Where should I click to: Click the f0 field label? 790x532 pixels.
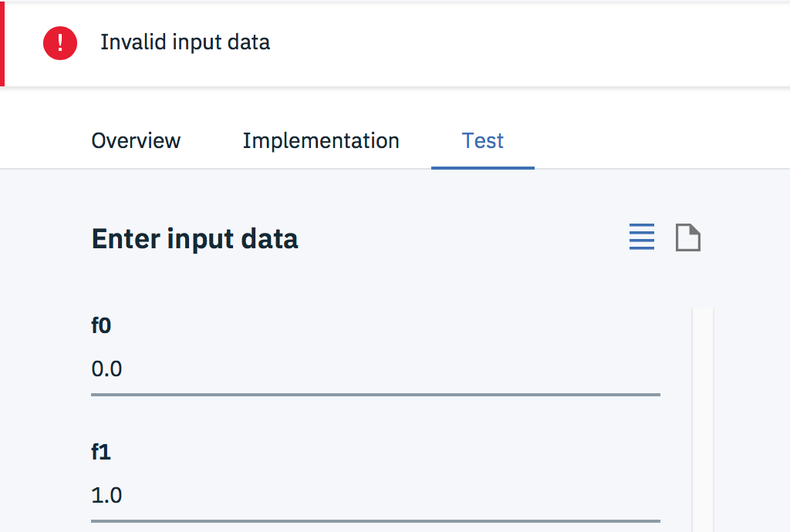[x=101, y=326]
